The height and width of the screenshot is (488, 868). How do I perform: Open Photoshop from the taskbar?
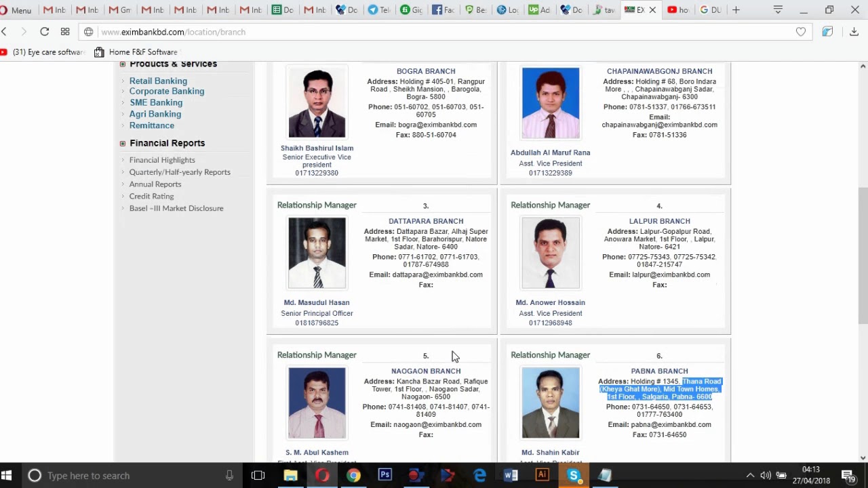pos(385,475)
